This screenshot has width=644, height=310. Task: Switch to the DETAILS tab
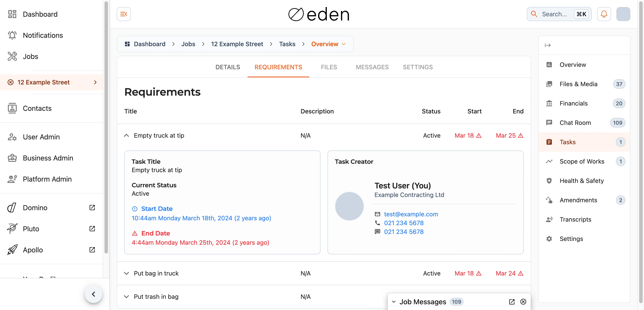tap(227, 67)
